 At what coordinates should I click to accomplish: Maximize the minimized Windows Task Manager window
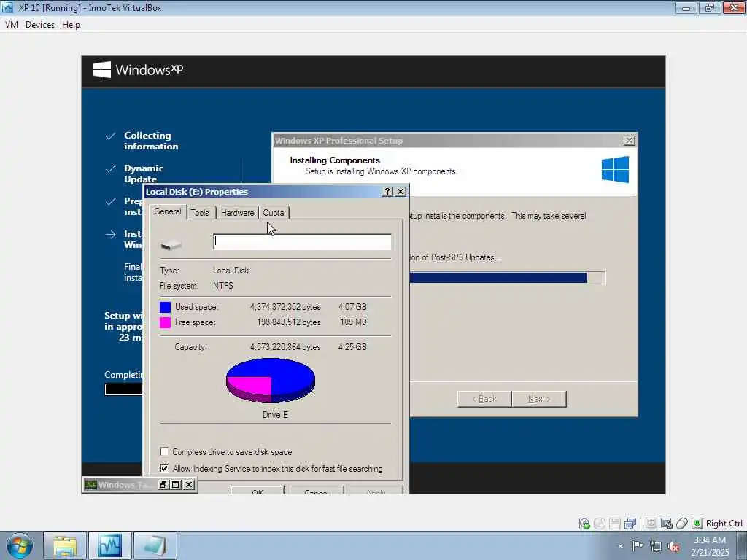pos(176,485)
